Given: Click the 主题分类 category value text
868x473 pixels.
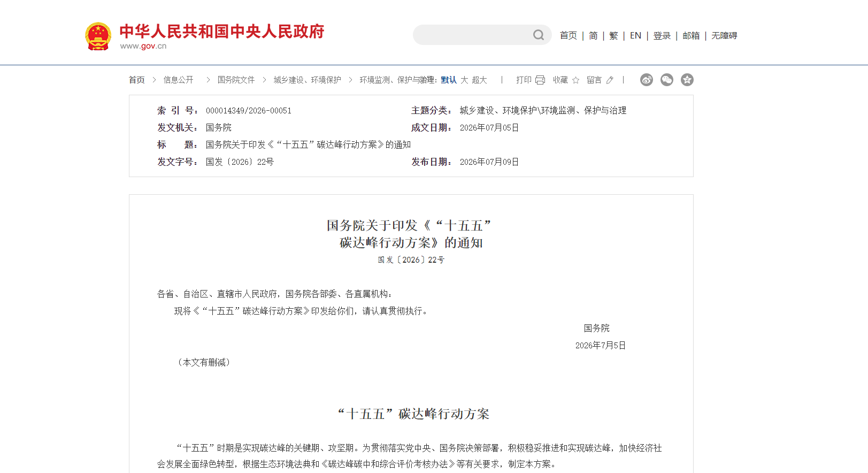Looking at the screenshot, I should [x=543, y=111].
